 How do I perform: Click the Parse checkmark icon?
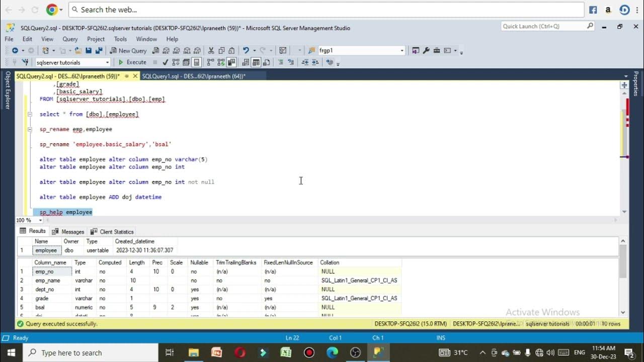[x=165, y=62]
